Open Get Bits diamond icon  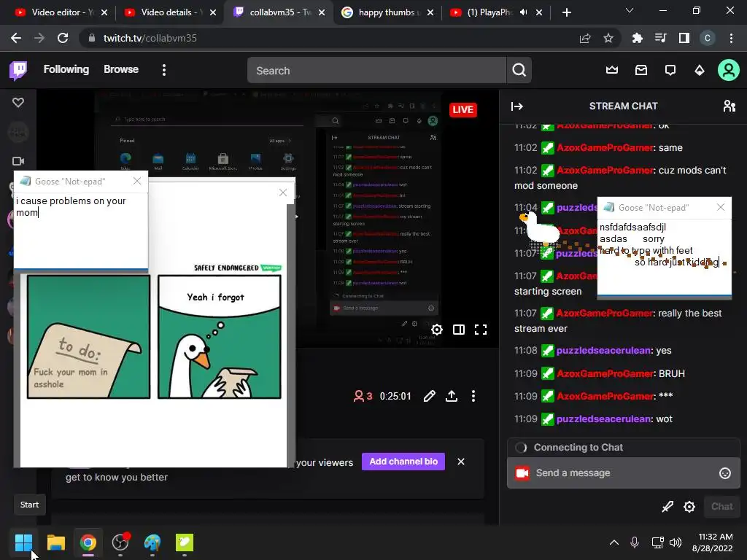pyautogui.click(x=700, y=71)
